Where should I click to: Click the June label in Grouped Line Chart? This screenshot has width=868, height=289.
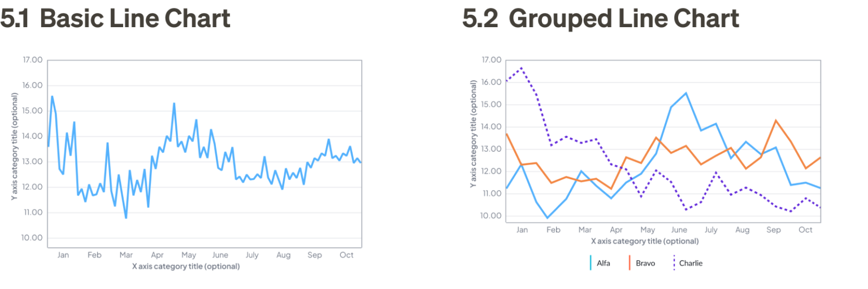[679, 230]
